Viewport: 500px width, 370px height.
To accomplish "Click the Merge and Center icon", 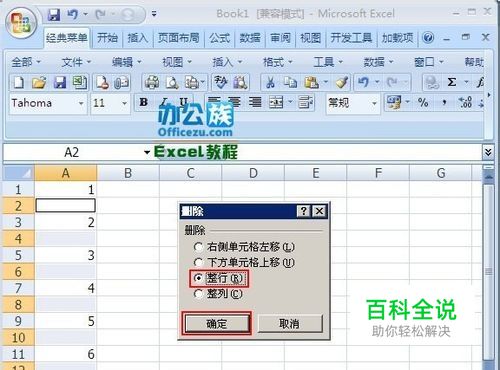I will pos(276,102).
